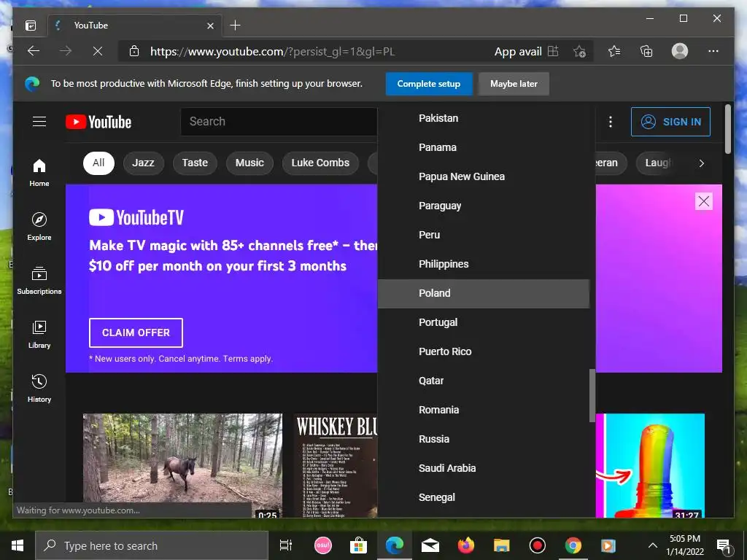Choose Qatar from location list
Image resolution: width=747 pixels, height=560 pixels.
484,381
